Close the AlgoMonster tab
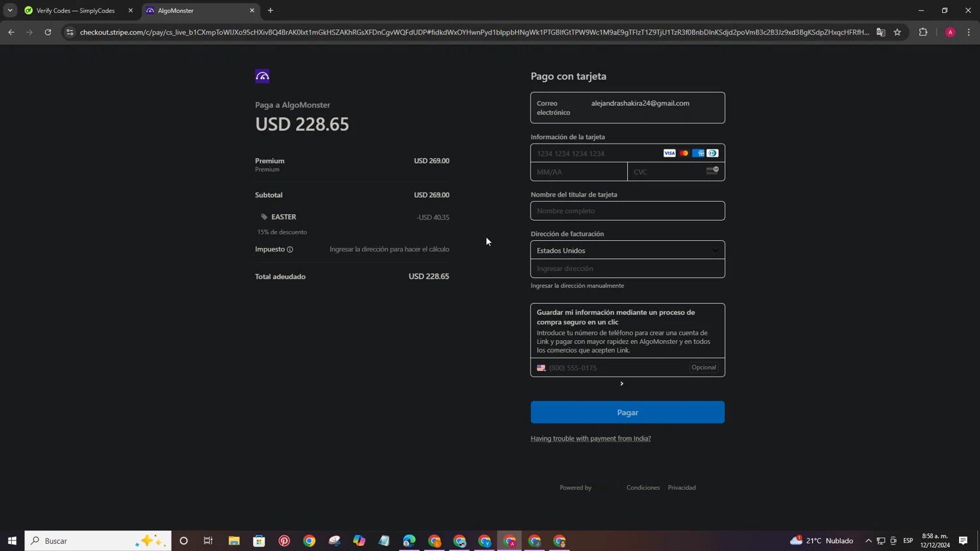Screen dimensions: 980x551 (252, 10)
